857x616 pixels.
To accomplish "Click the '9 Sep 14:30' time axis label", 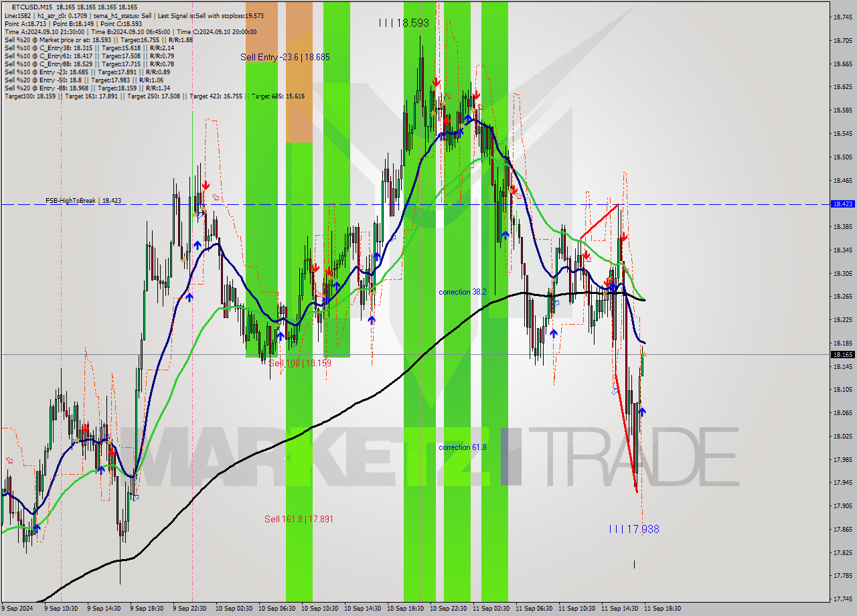I will point(104,609).
